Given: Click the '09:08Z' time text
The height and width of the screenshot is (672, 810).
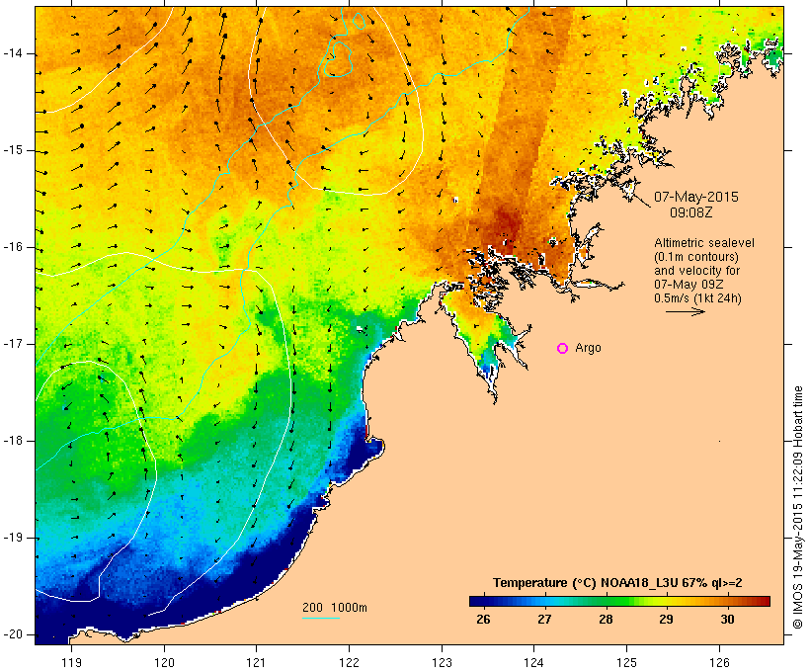Looking at the screenshot, I should pyautogui.click(x=691, y=212).
